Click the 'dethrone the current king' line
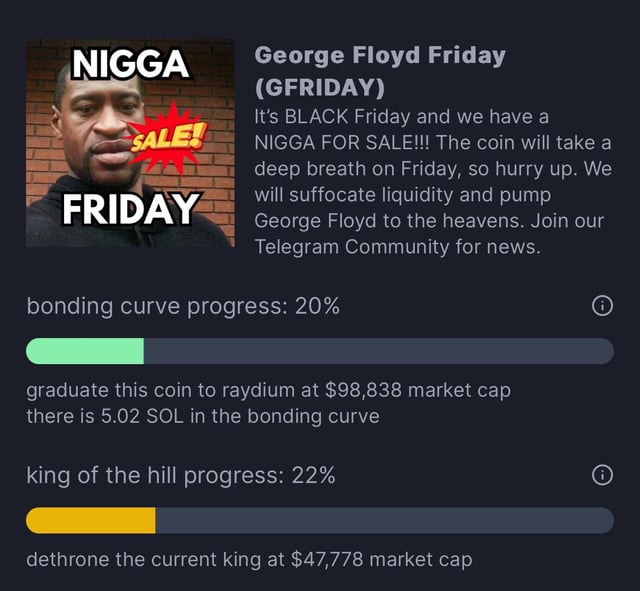This screenshot has width=640, height=591. (248, 559)
